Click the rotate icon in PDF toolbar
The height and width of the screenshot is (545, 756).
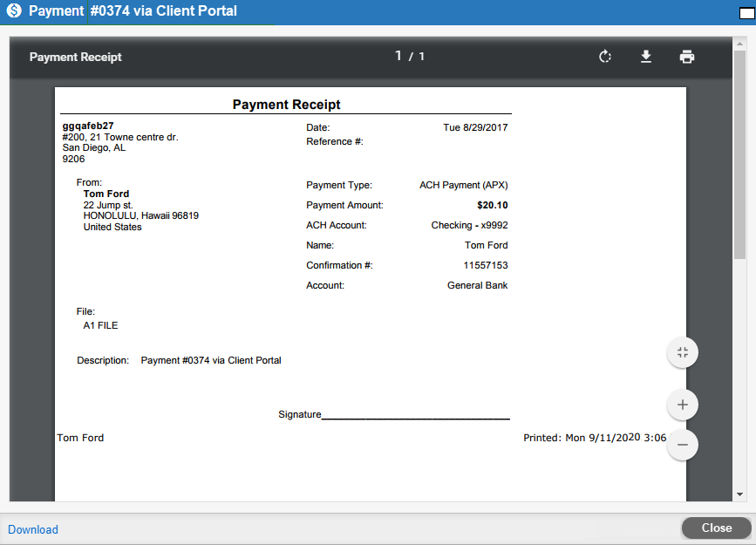(604, 57)
